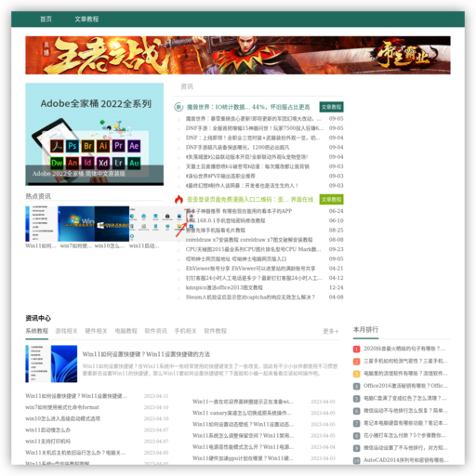Open article 192.168.0.1手机登陆密码修改教程

(225, 221)
